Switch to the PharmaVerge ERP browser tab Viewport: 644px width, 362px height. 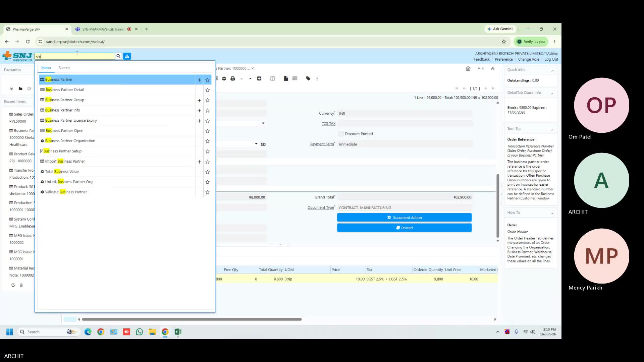[37, 29]
